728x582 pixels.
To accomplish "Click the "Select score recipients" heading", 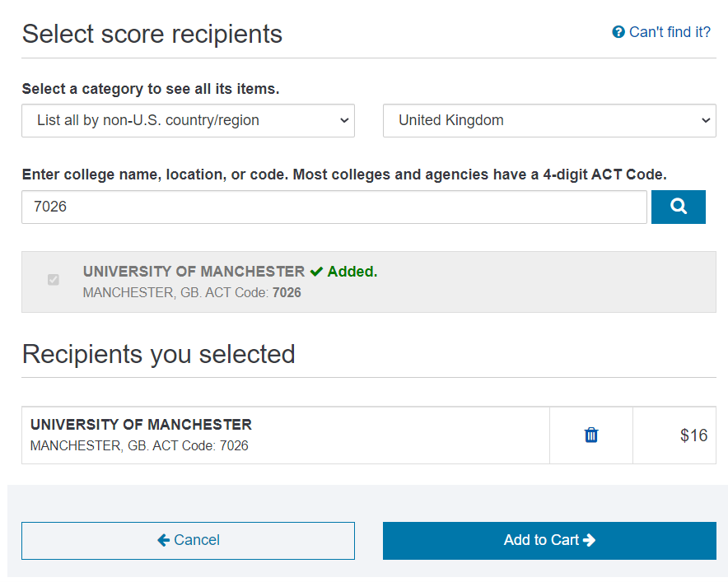I will [x=152, y=34].
